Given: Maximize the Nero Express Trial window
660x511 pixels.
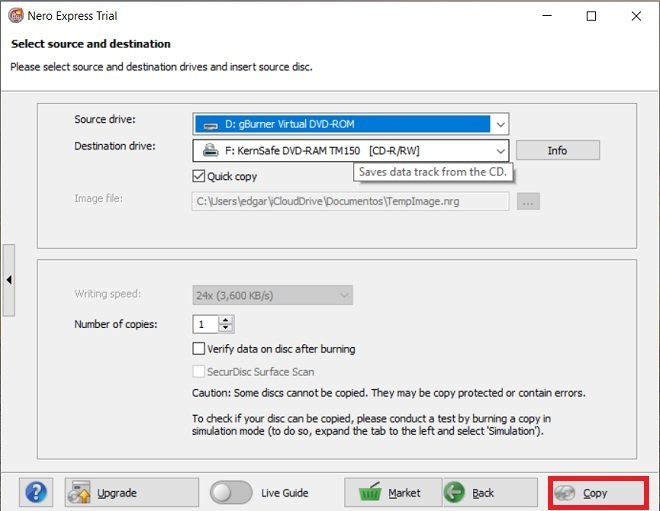Looking at the screenshot, I should point(591,16).
